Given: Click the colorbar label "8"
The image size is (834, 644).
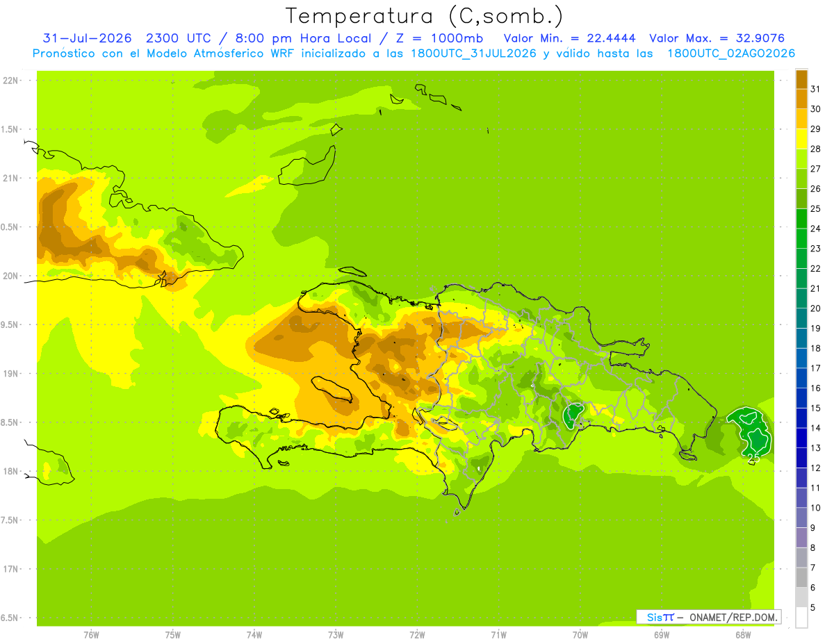Looking at the screenshot, I should pos(813,547).
